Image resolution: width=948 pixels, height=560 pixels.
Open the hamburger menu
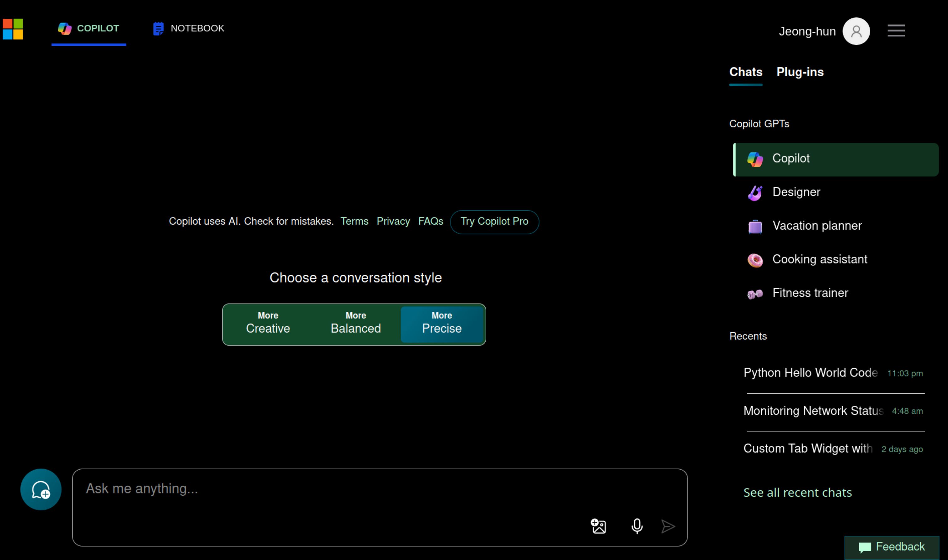tap(896, 30)
